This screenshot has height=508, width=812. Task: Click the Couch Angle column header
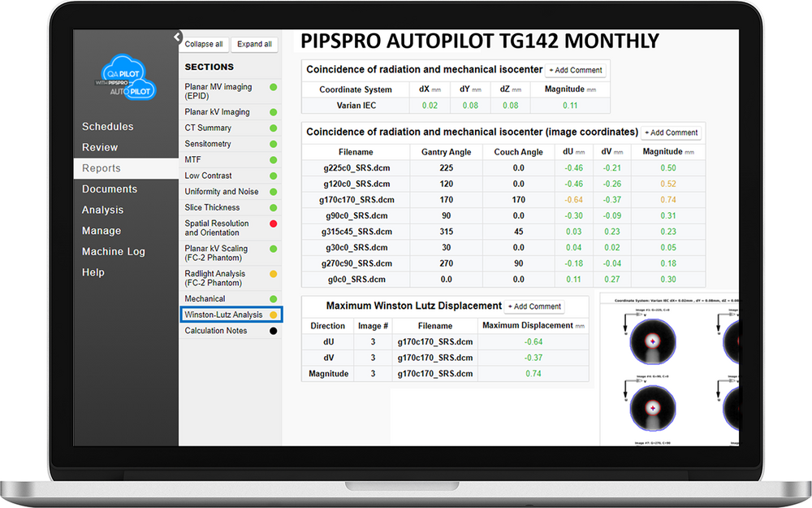(518, 153)
